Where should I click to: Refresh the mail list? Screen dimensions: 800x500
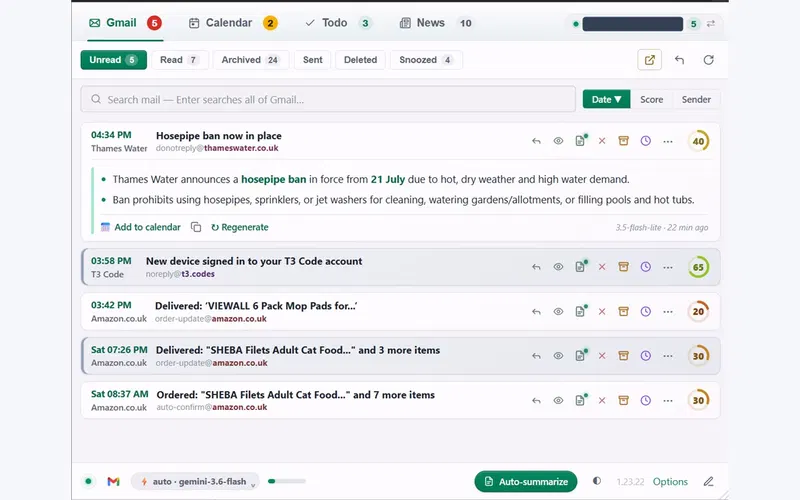tap(708, 60)
